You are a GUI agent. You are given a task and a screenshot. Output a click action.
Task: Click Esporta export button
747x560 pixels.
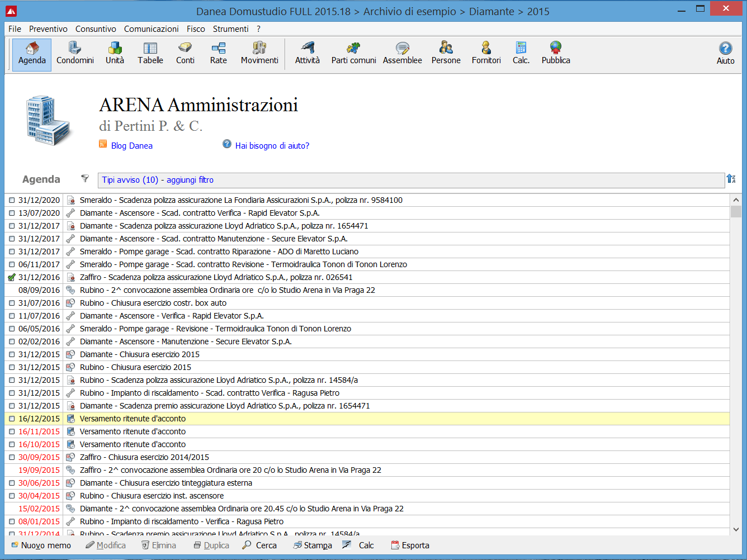pyautogui.click(x=410, y=545)
